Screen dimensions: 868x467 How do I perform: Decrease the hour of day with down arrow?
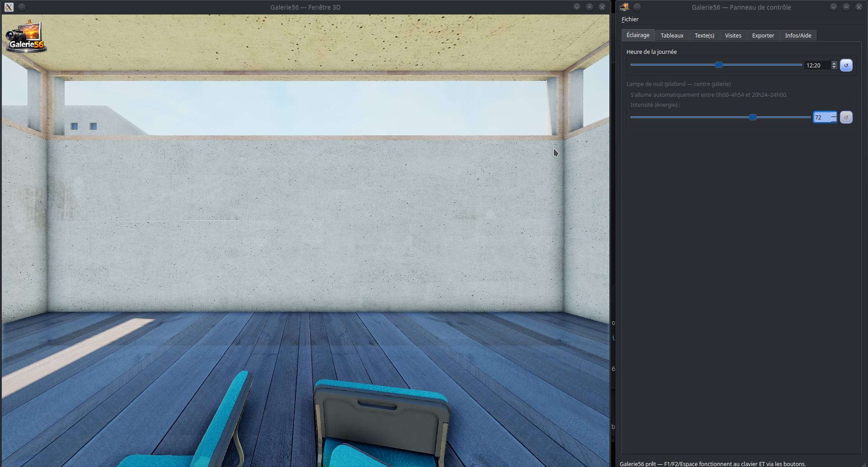[834, 67]
